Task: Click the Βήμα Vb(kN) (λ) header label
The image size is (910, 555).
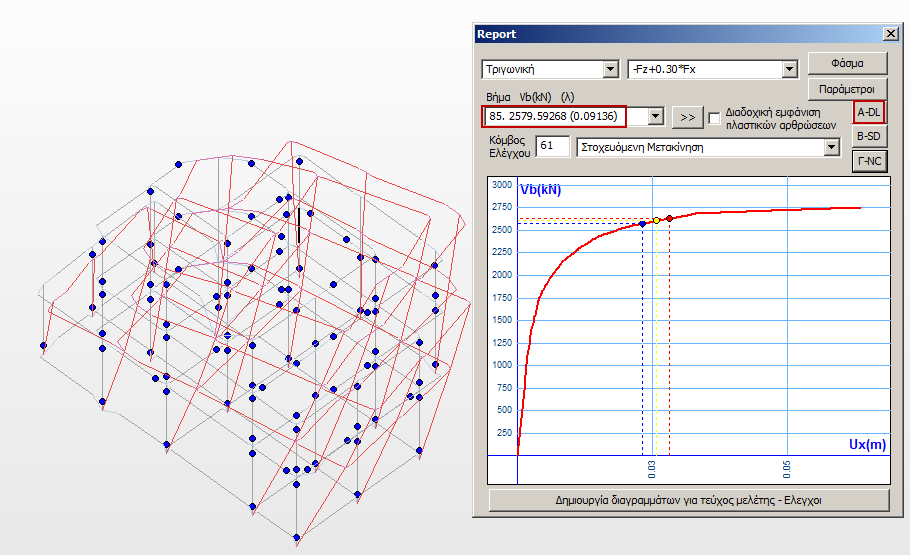Action: point(530,97)
